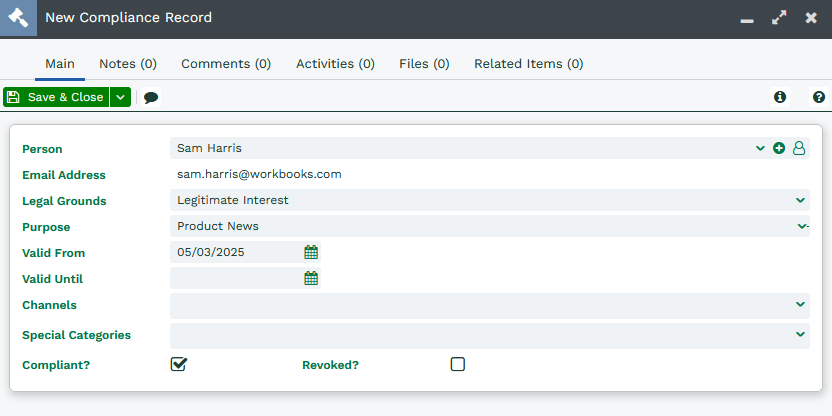
Task: Click the info circle icon
Action: tap(779, 97)
